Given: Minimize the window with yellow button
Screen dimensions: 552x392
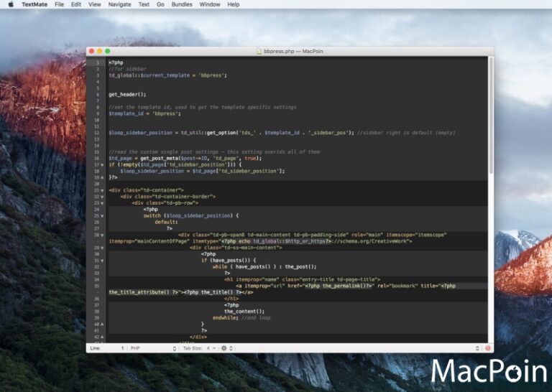Looking at the screenshot, I should point(99,52).
